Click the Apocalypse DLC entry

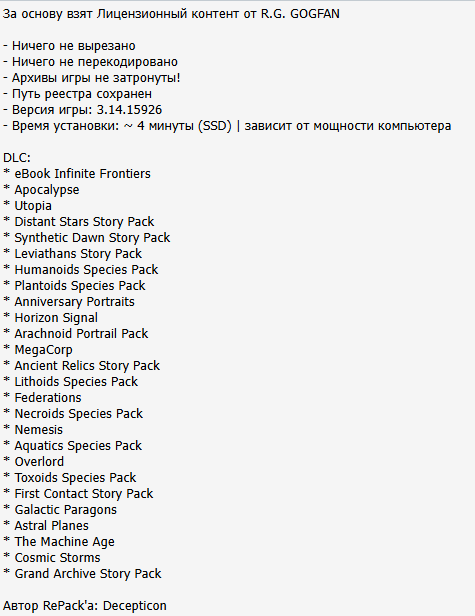coord(47,190)
